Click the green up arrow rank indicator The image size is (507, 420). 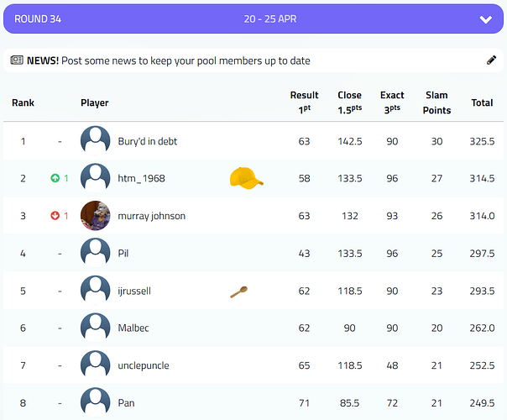[x=55, y=178]
